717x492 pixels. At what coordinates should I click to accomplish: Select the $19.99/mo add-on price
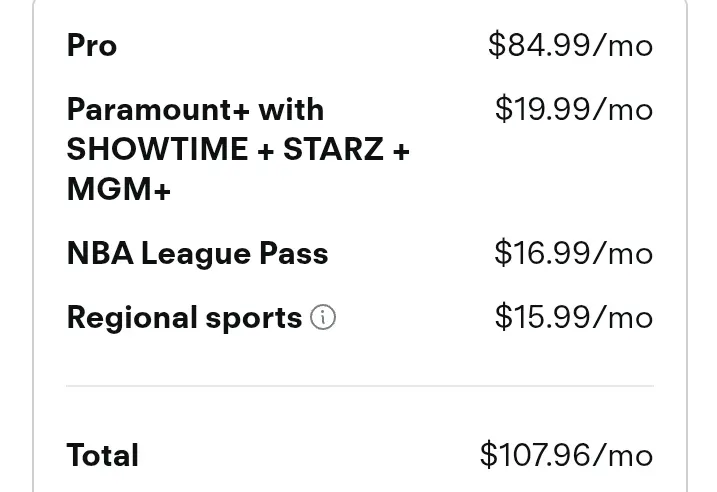tap(574, 109)
